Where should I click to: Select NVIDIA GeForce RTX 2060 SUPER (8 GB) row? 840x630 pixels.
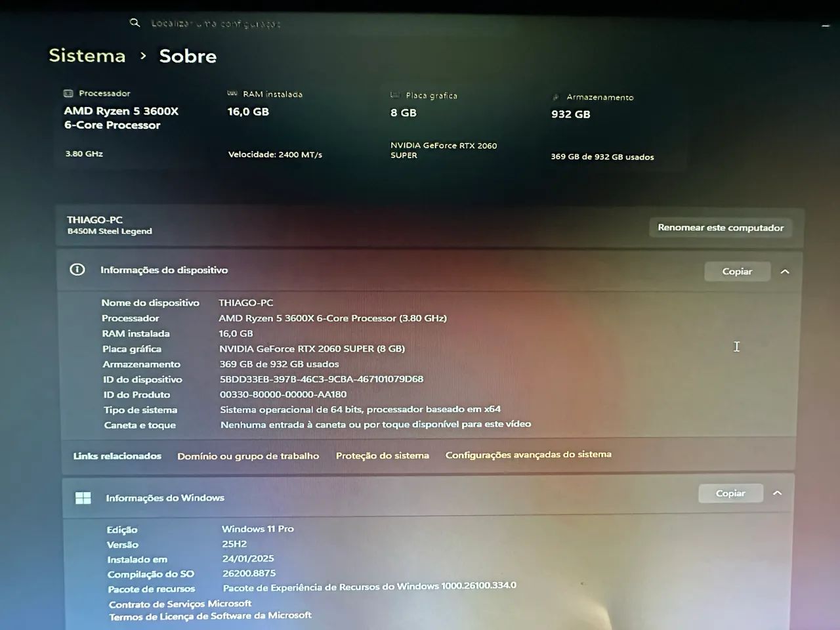312,349
